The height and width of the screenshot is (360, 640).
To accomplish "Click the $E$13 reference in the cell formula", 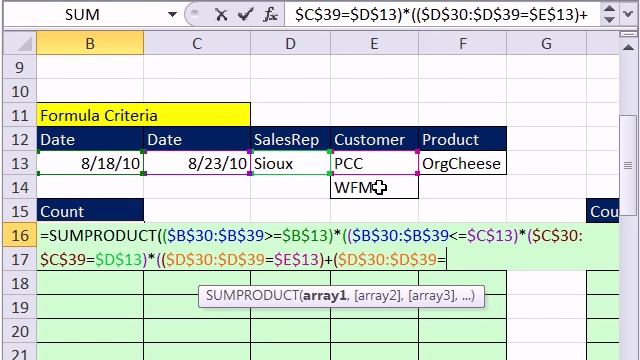I will coord(296,260).
